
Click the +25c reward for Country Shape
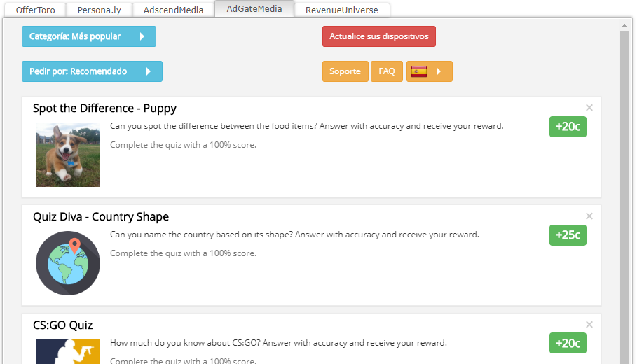[568, 235]
